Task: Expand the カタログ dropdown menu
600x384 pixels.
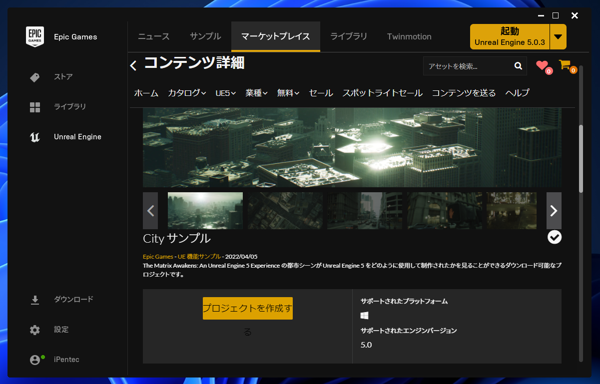Action: (x=187, y=93)
